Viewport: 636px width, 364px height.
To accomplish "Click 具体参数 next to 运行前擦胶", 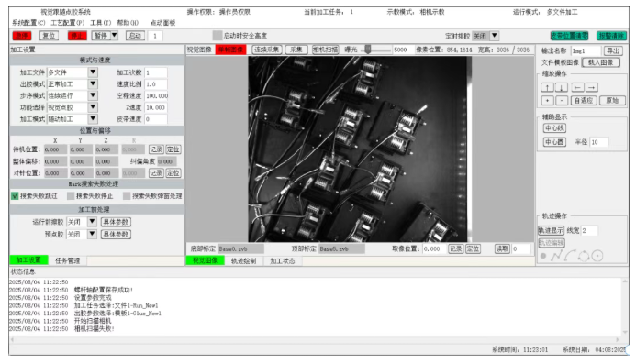I will (x=116, y=222).
